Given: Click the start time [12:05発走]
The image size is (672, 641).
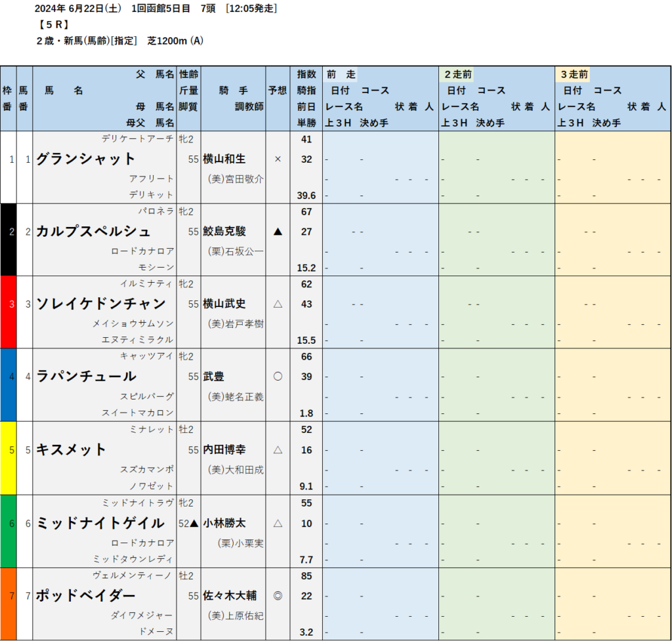Looking at the screenshot, I should [251, 8].
